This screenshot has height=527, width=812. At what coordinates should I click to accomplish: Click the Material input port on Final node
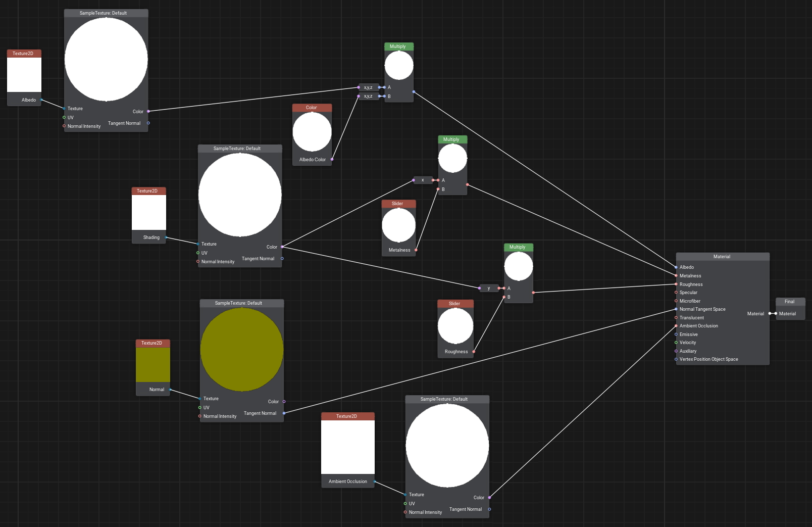[x=776, y=314]
